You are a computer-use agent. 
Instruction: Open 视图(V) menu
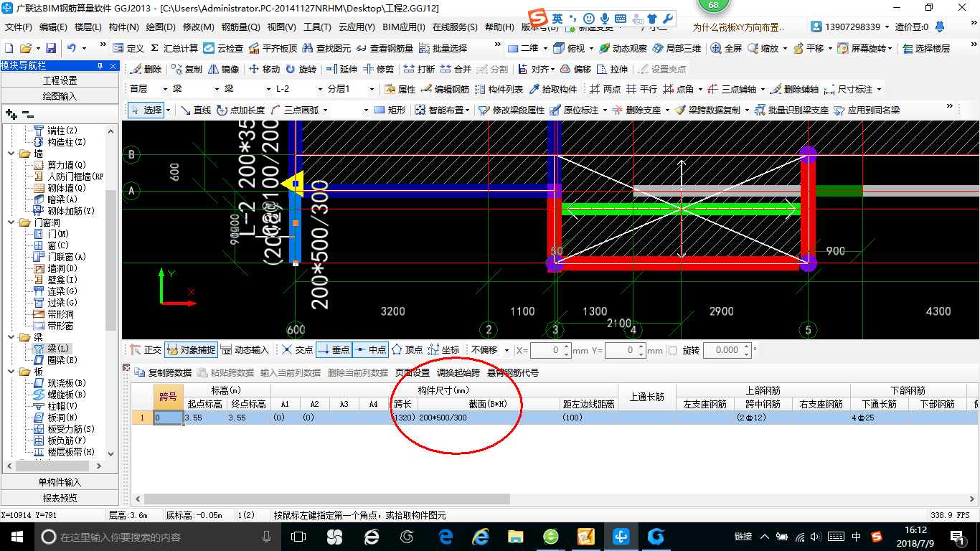point(281,27)
